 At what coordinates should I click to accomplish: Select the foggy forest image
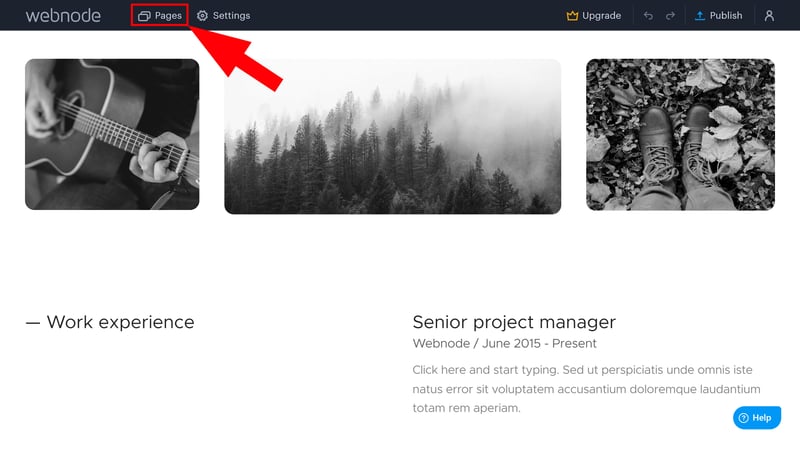coord(393,136)
